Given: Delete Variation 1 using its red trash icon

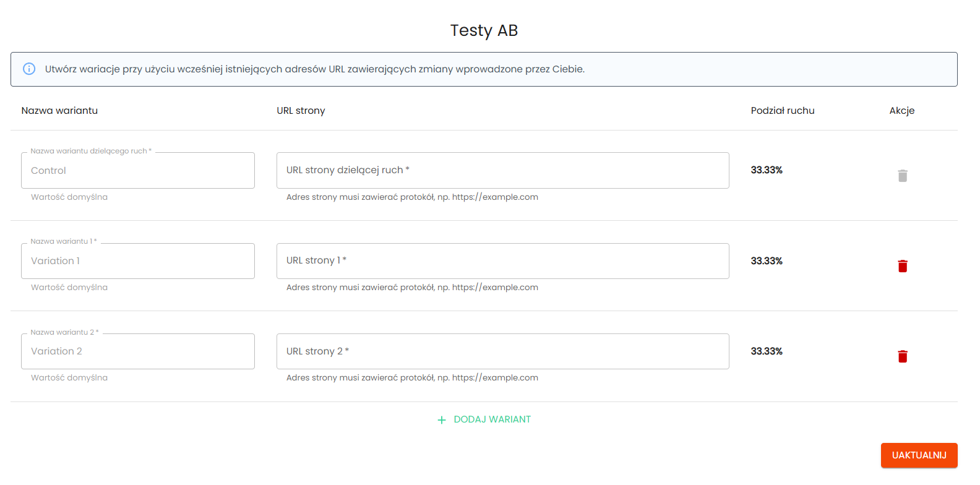Looking at the screenshot, I should coord(902,266).
